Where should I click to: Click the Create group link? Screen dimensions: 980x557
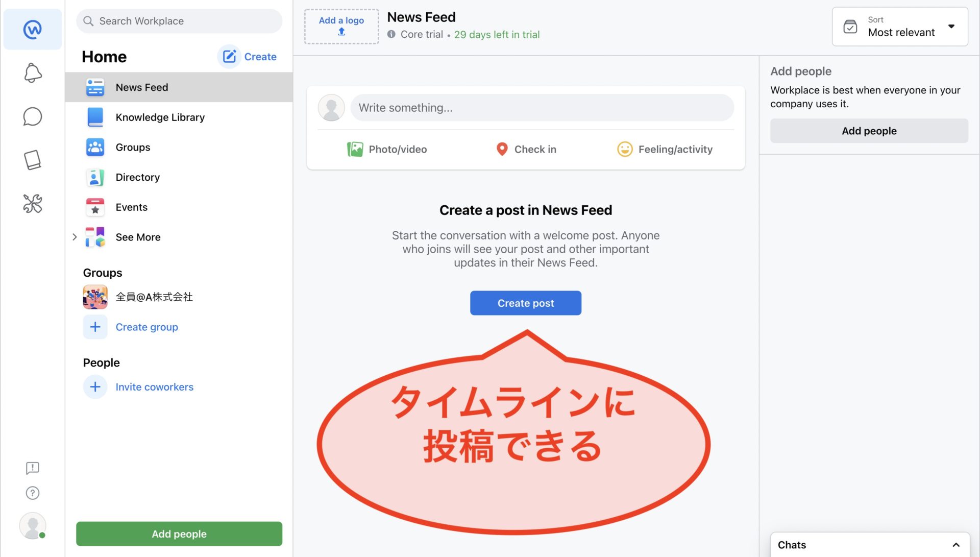coord(146,327)
